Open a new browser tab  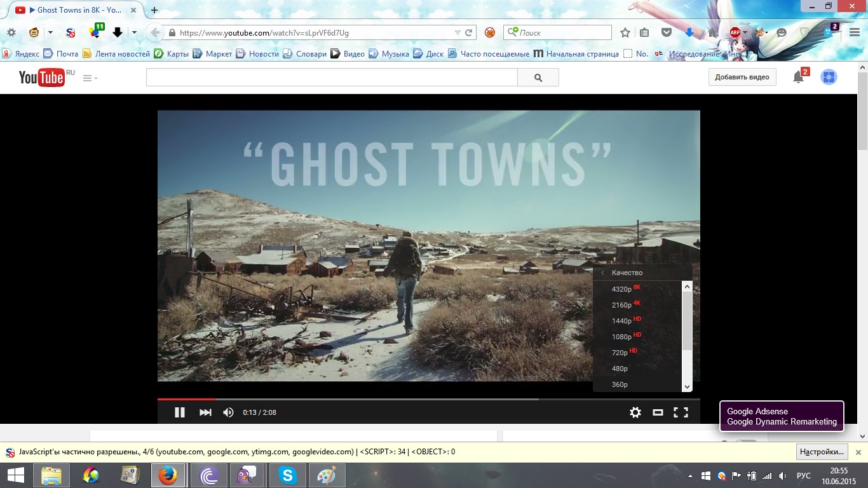(x=154, y=10)
